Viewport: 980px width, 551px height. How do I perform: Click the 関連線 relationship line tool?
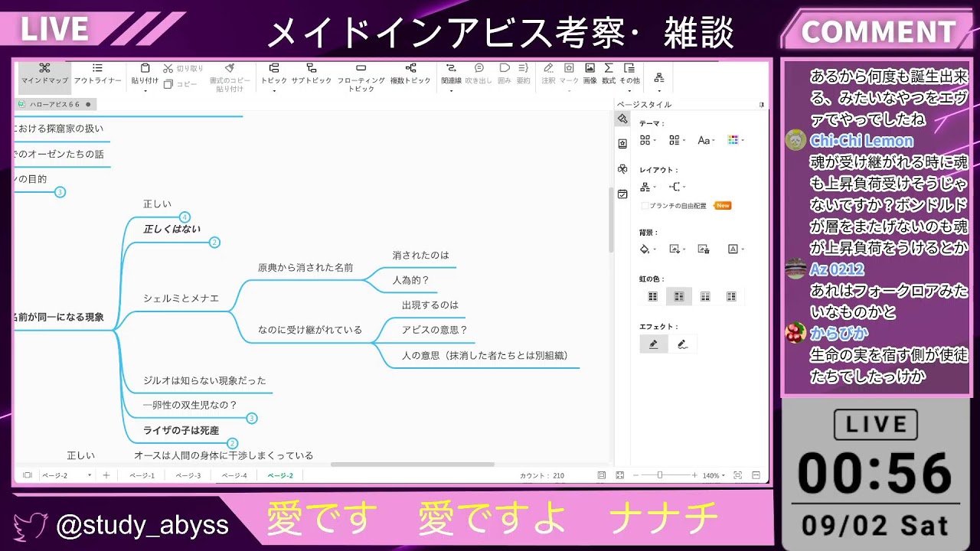[451, 73]
